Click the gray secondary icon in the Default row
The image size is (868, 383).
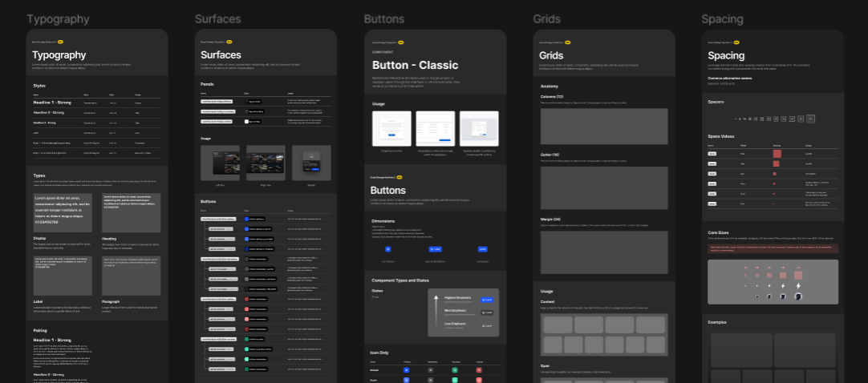point(431,369)
